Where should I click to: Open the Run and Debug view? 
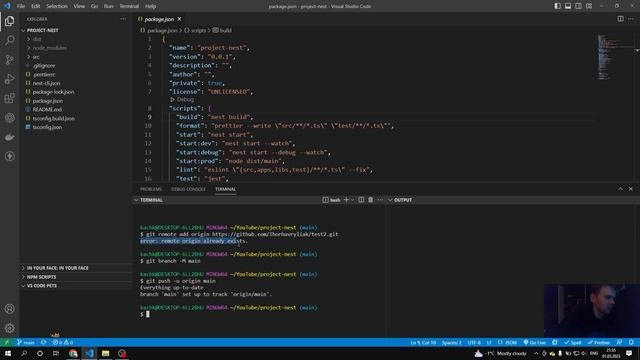pos(9,79)
